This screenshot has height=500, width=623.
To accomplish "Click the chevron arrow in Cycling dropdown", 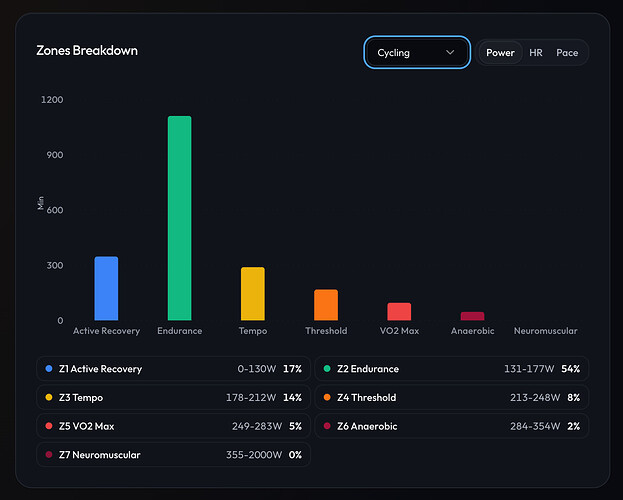I will [450, 52].
